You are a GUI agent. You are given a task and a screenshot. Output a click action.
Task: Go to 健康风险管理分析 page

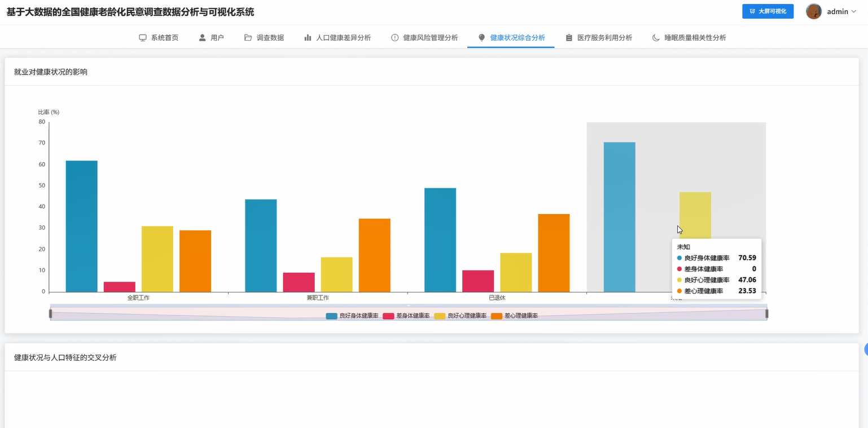click(424, 38)
